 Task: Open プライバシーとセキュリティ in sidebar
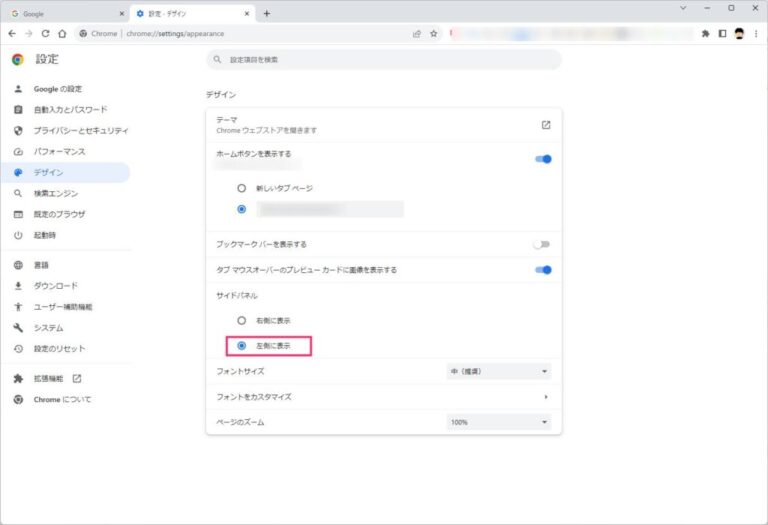tap(80, 130)
